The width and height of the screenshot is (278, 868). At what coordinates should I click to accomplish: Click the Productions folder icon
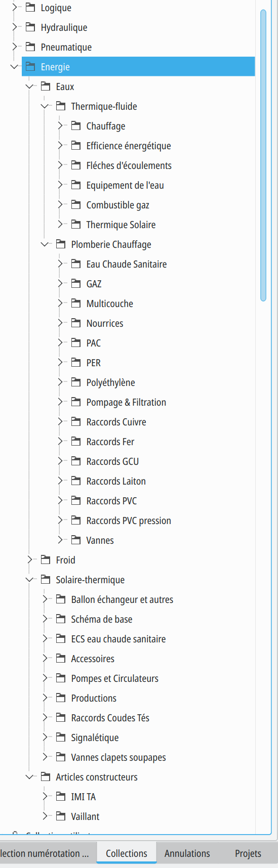click(x=61, y=698)
